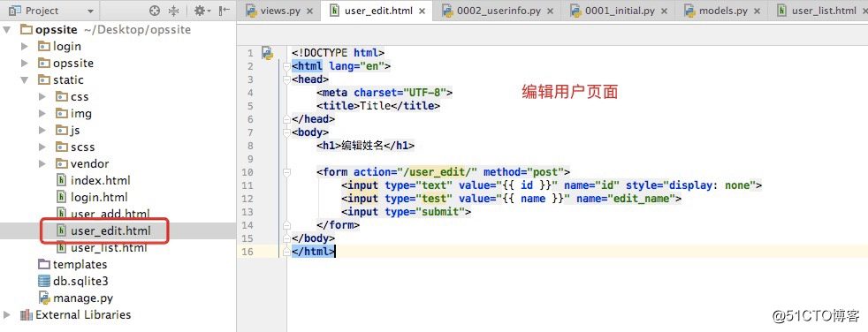Viewport: 868px width, 332px height.
Task: Click the static folder icon
Action: coord(44,79)
